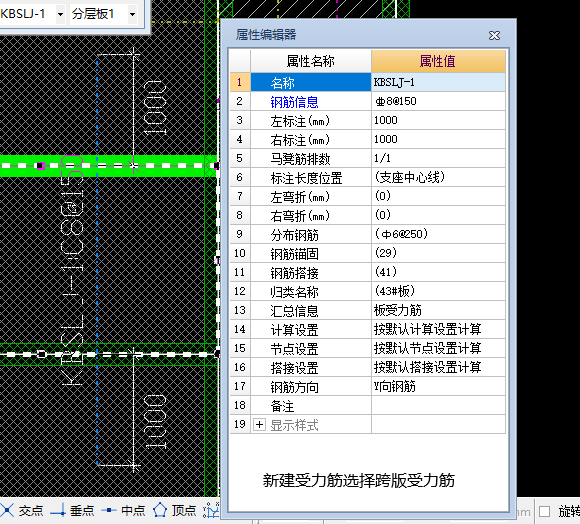This screenshot has width=580, height=524.
Task: Edit the KBSLJ-1 name value
Action: coord(438,82)
